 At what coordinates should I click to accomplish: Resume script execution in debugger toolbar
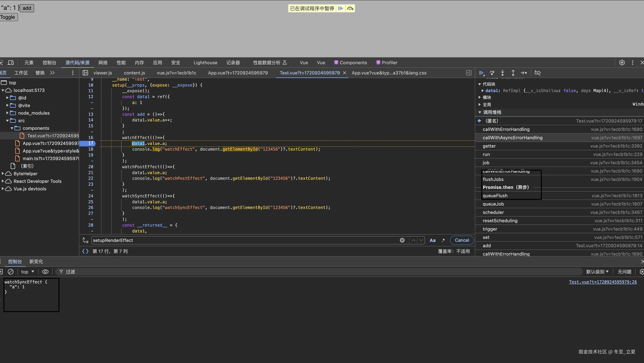481,73
